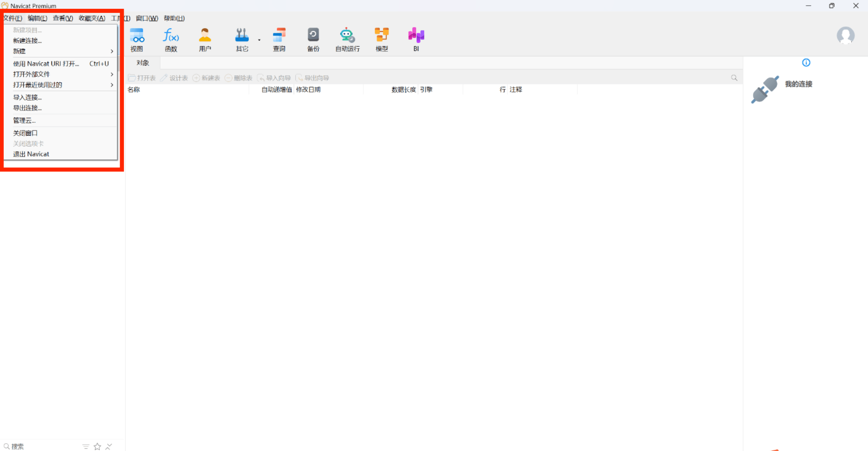Choose 导入连接... from the menu

click(x=60, y=97)
